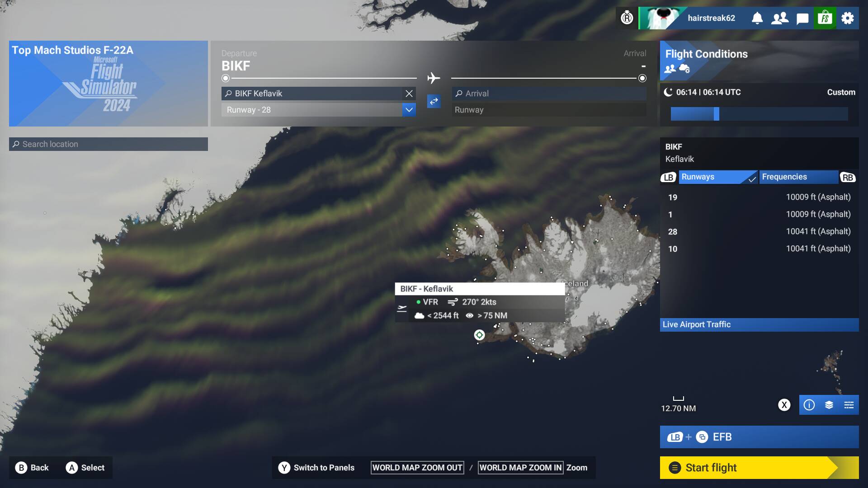Open the Live Airport Traffic section

point(759,325)
